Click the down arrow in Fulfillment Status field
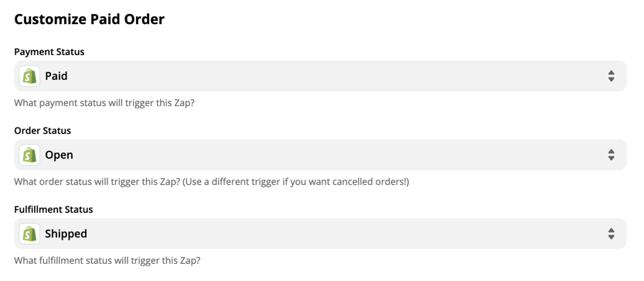The image size is (644, 281). coord(611,237)
